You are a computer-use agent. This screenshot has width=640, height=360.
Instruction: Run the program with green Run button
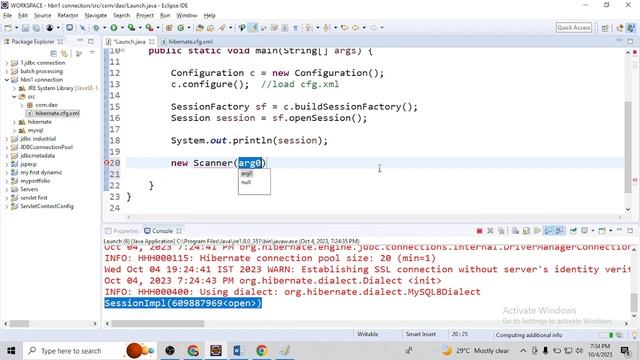(x=114, y=28)
